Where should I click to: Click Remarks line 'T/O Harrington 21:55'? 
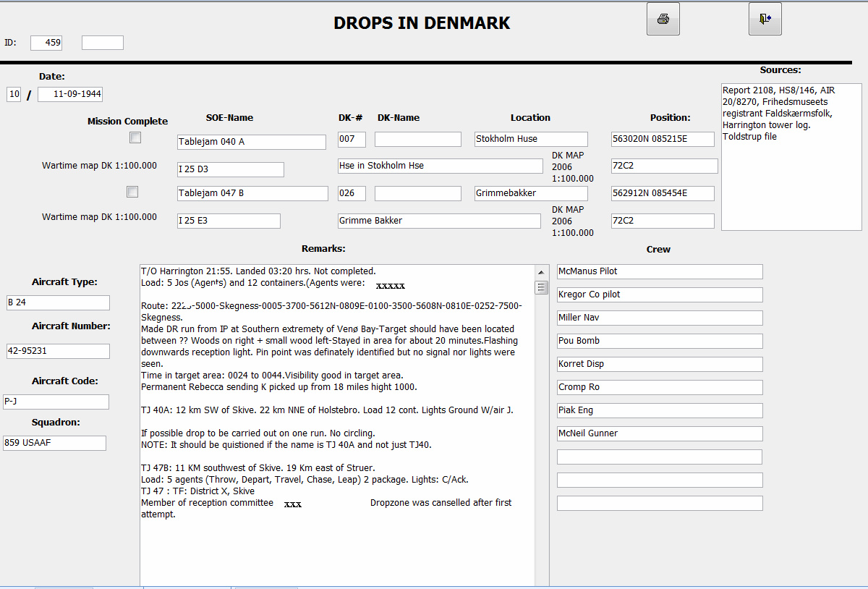[186, 271]
